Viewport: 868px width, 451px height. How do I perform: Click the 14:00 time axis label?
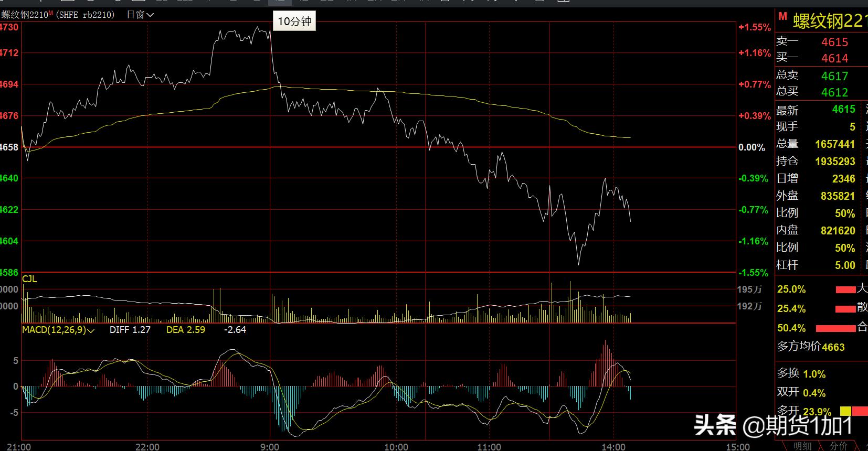[613, 447]
